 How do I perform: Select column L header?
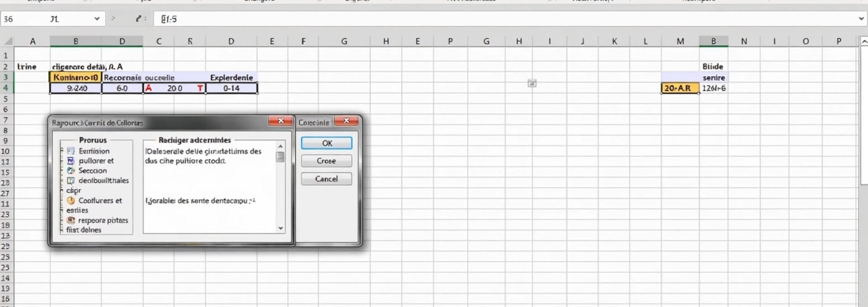(x=646, y=41)
